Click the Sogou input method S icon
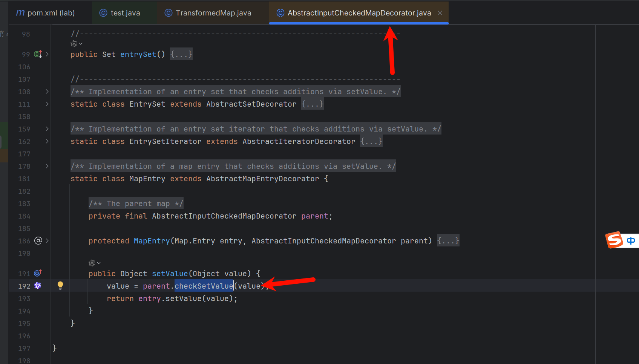The width and height of the screenshot is (639, 364). 614,240
